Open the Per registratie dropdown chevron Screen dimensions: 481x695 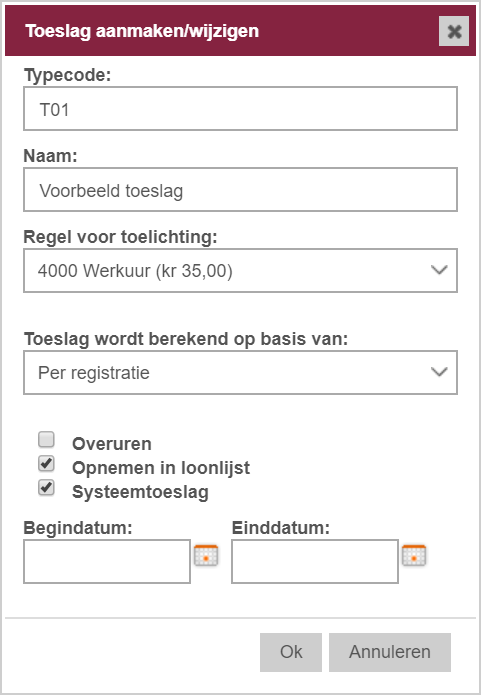click(x=439, y=372)
